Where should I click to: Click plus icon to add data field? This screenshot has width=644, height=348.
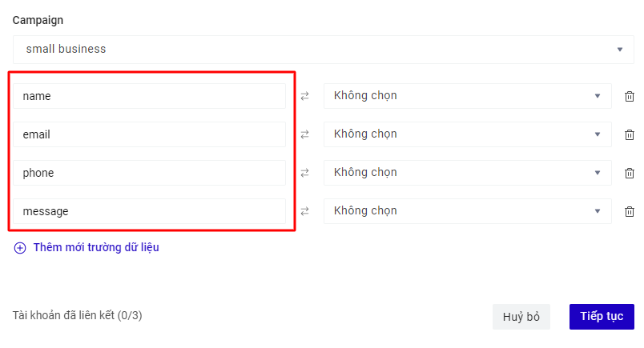click(x=20, y=248)
